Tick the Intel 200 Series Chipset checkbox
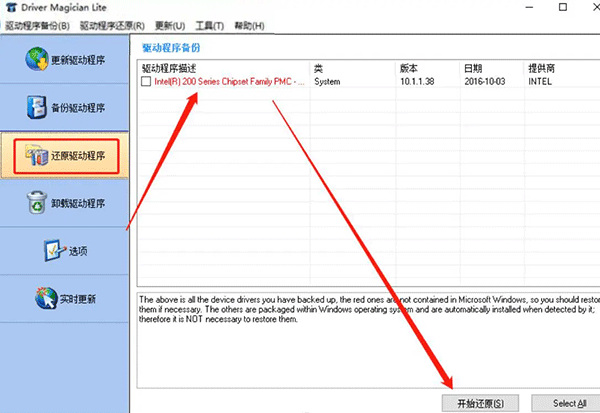The height and width of the screenshot is (413, 600). coord(146,82)
